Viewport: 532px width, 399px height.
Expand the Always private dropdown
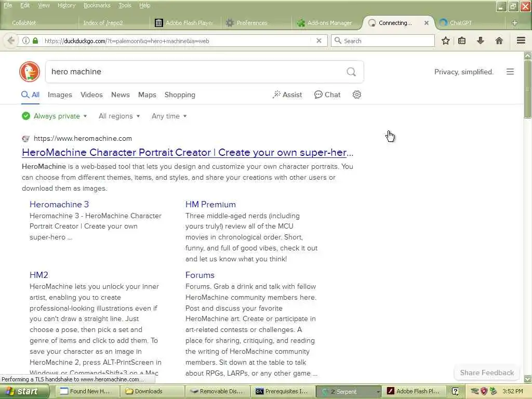pos(54,116)
